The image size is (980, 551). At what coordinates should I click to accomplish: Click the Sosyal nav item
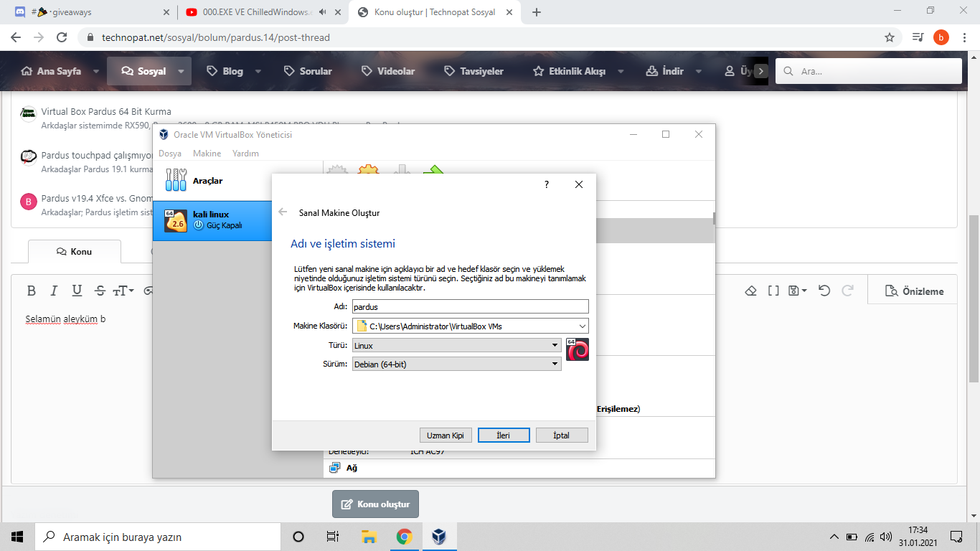click(x=143, y=71)
